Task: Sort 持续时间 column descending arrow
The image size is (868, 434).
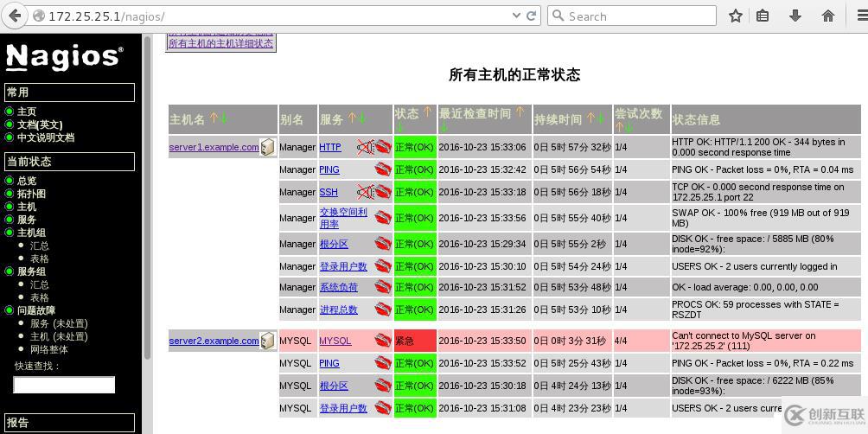Action: click(601, 118)
